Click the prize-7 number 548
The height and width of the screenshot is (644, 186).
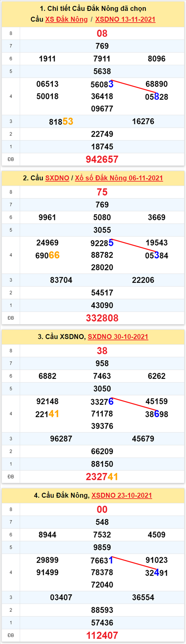coord(102,522)
